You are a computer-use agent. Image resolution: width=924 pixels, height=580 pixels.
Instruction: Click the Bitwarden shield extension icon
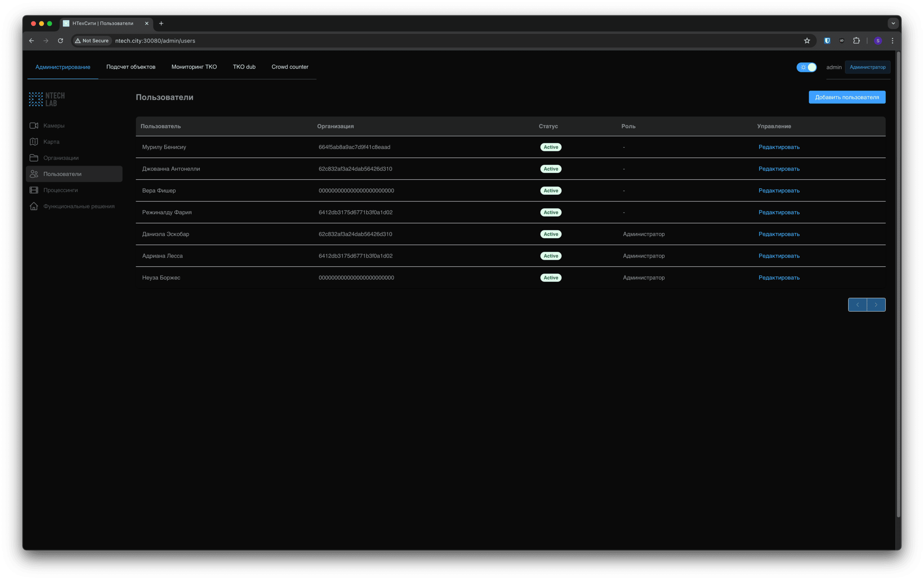tap(827, 41)
